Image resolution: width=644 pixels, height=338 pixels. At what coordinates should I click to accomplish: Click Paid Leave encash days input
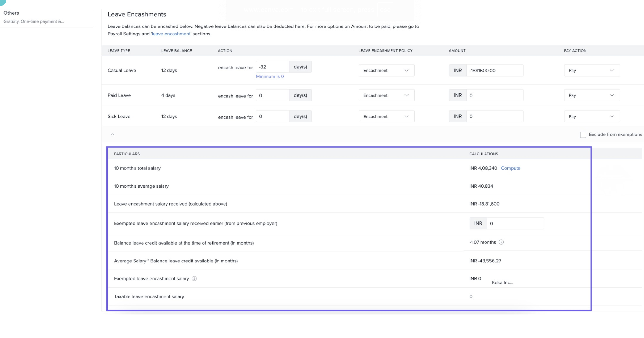pos(272,95)
